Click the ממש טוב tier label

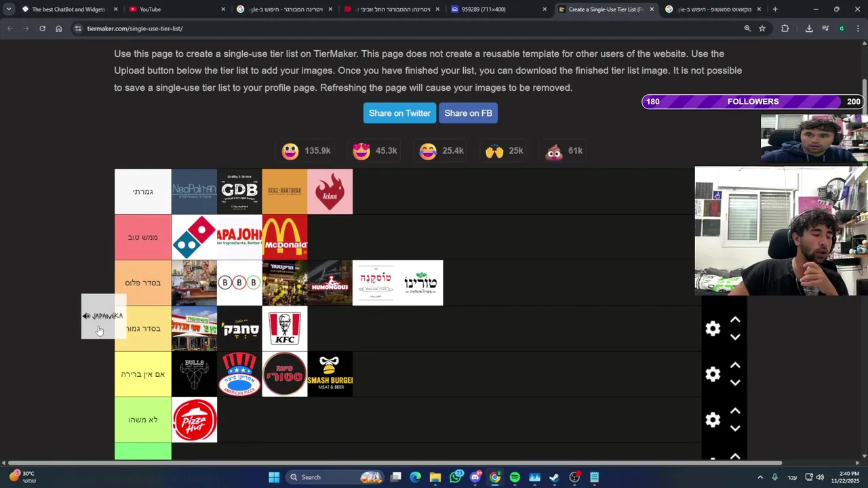point(143,237)
